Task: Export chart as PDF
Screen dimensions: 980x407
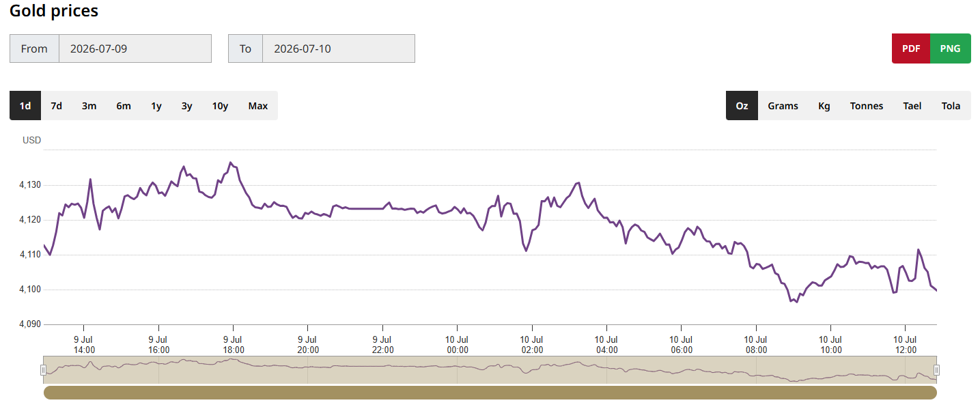Action: click(911, 48)
